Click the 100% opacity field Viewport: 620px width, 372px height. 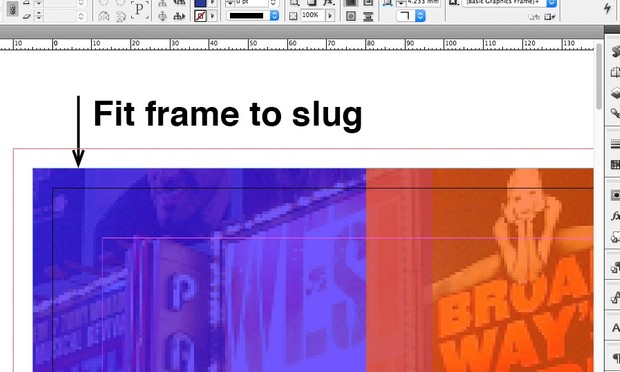coord(312,16)
